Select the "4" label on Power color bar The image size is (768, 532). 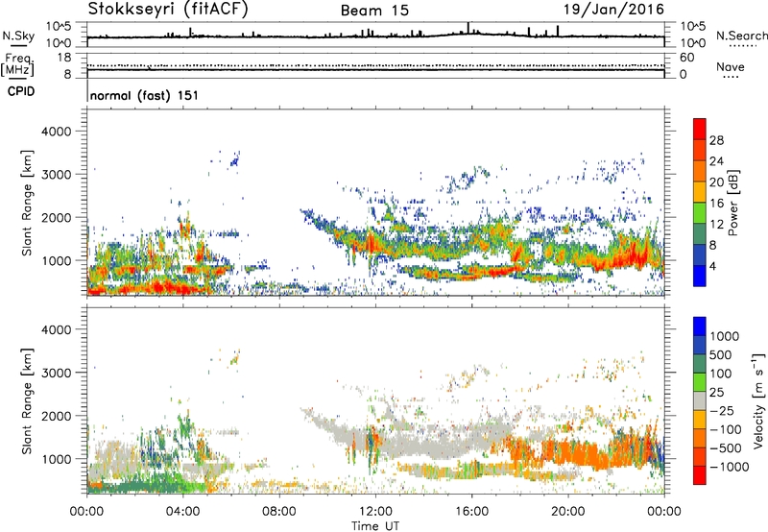pyautogui.click(x=712, y=266)
